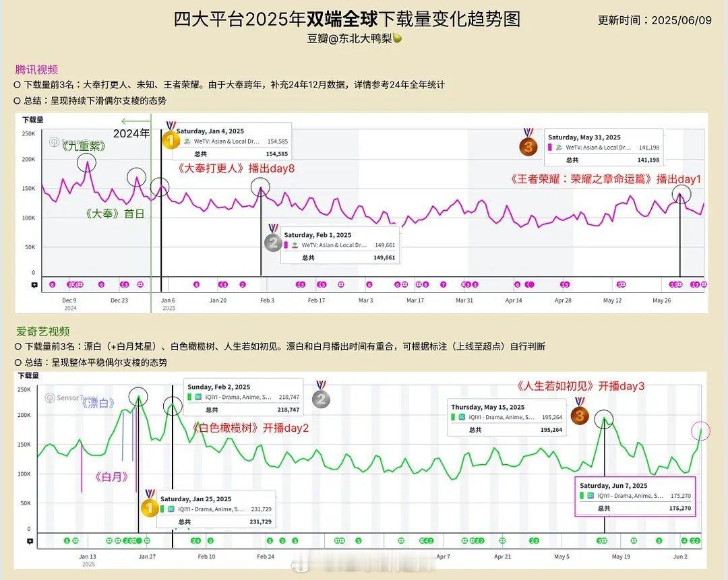The width and height of the screenshot is (728, 580).
Task: Click iQIYI app icon in Jan 25 tooltip
Action: pyautogui.click(x=171, y=509)
